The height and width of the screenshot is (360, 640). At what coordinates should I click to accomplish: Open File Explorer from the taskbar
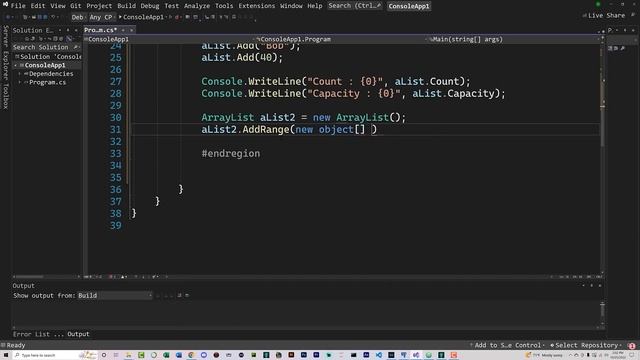(129, 355)
